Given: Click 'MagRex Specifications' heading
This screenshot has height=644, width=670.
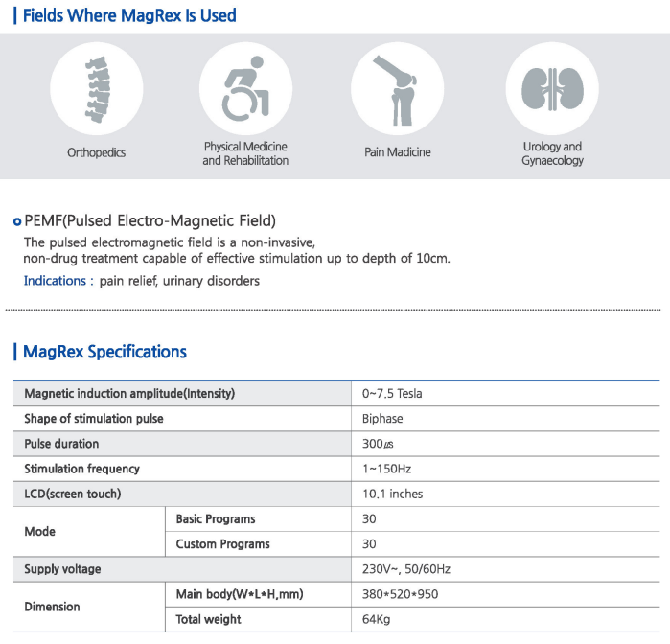Looking at the screenshot, I should click(x=104, y=352).
